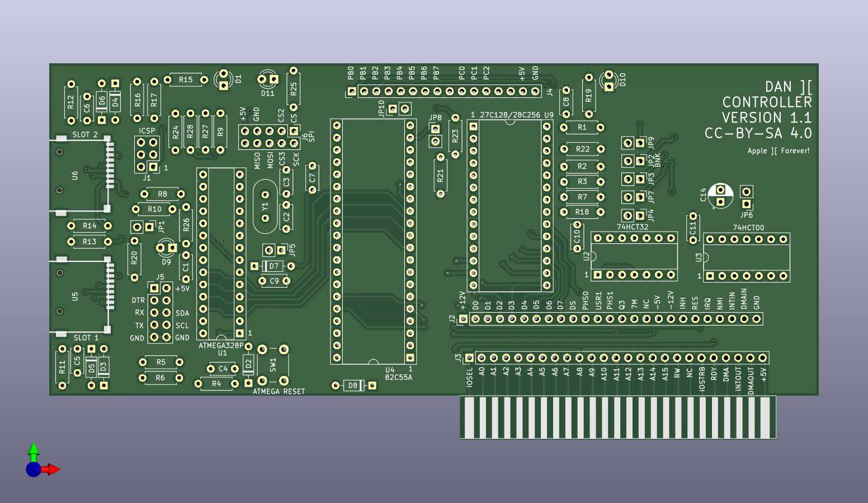Select the R19 resistor
Viewport: 868px width, 503px height.
coord(588,96)
